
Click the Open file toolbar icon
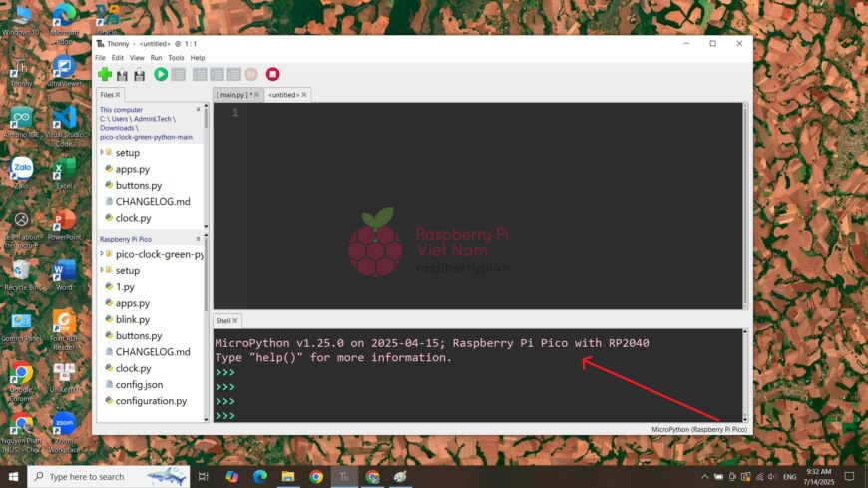pos(122,74)
